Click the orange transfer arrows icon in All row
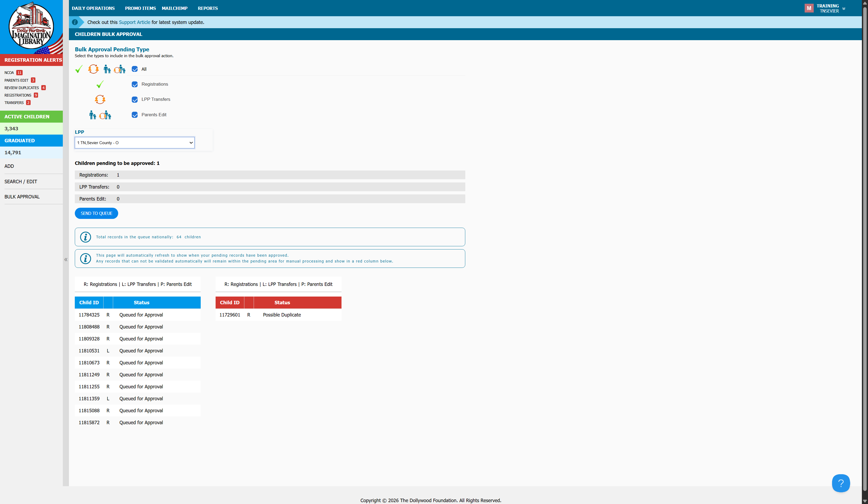The width and height of the screenshot is (868, 504). click(x=93, y=69)
